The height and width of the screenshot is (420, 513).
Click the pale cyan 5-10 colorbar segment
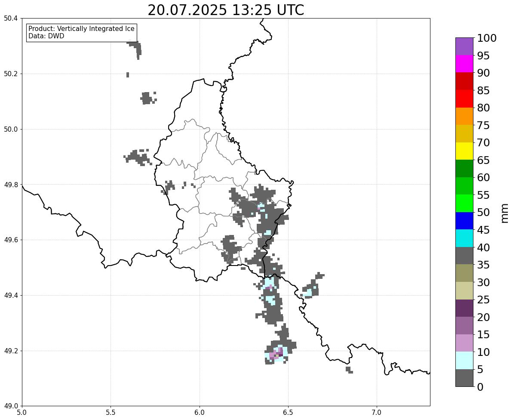click(x=464, y=361)
